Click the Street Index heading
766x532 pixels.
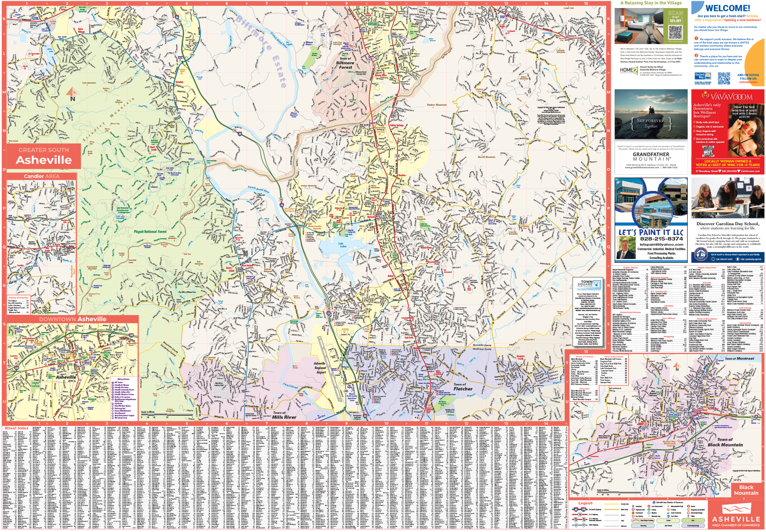tap(17, 428)
